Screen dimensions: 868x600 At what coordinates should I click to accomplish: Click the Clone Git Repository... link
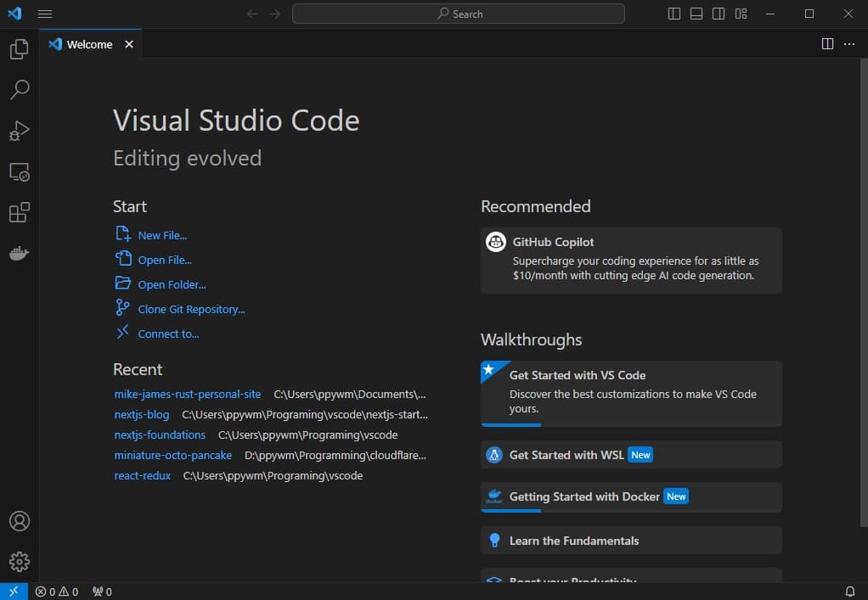(x=191, y=309)
